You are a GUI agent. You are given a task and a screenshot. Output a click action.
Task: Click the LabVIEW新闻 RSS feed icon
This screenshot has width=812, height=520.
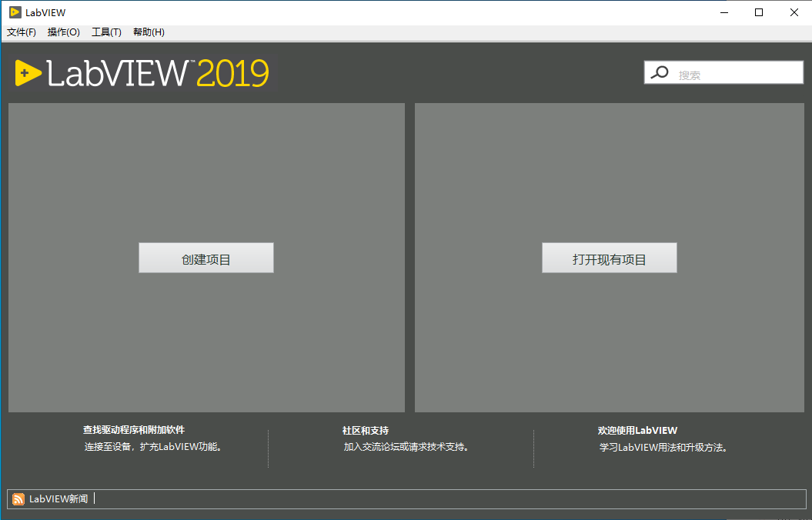(x=18, y=498)
